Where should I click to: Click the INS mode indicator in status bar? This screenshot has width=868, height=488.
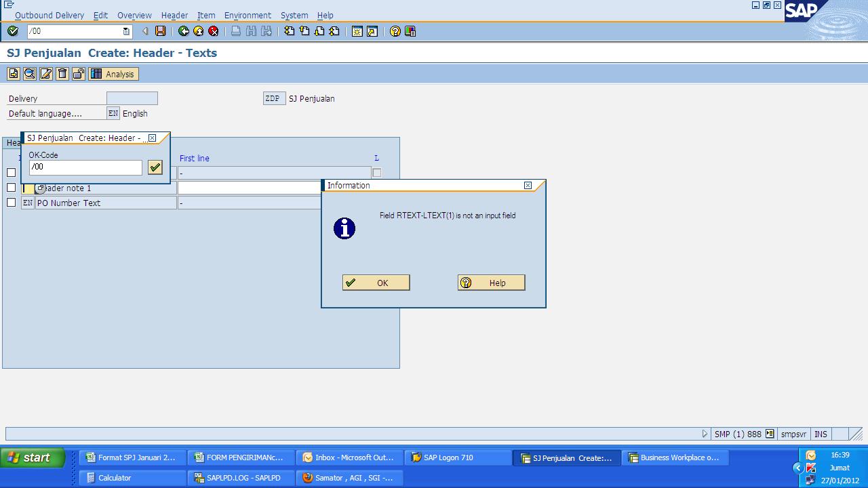tap(821, 434)
